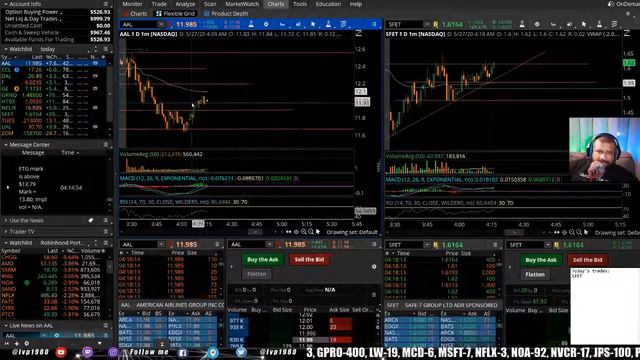Collapse the Message Center section
Image resolution: width=640 pixels, height=360 pixels.
6,144
